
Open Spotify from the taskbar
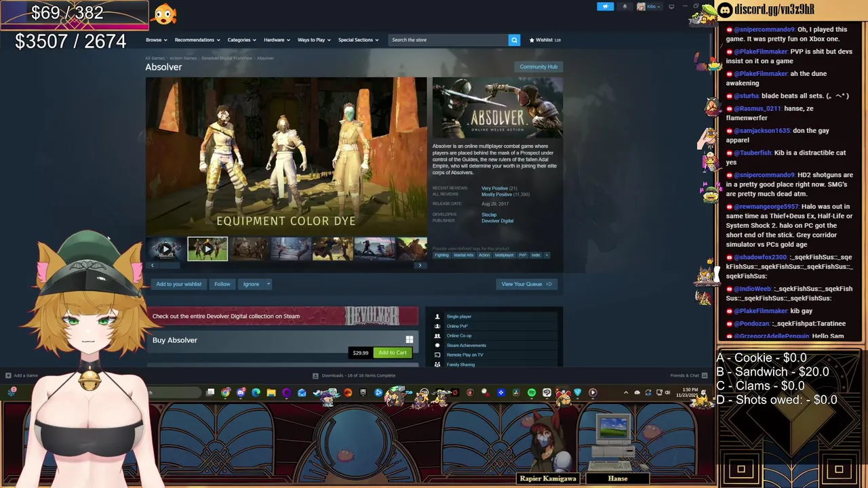[x=532, y=392]
